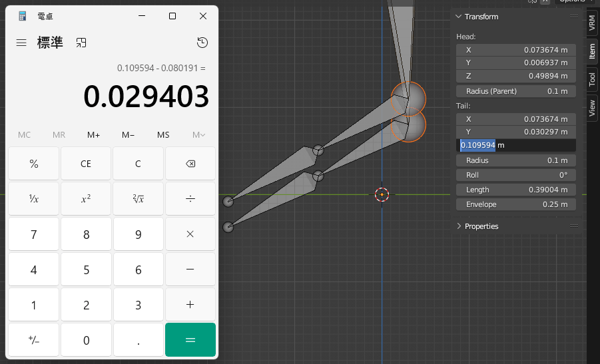Open the memory list dropdown
Image resolution: width=600 pixels, height=364 pixels.
tap(198, 135)
